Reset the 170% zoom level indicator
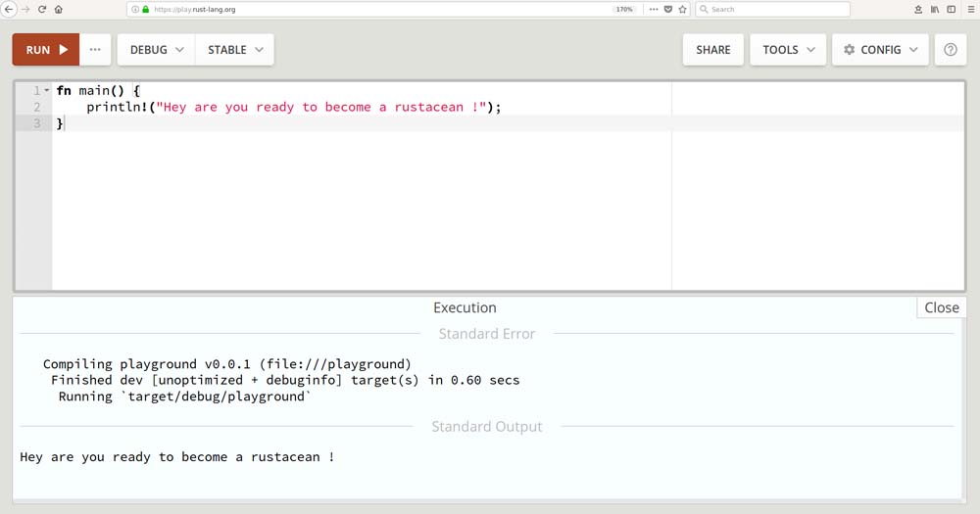Screen dimensions: 980x514 [624, 10]
